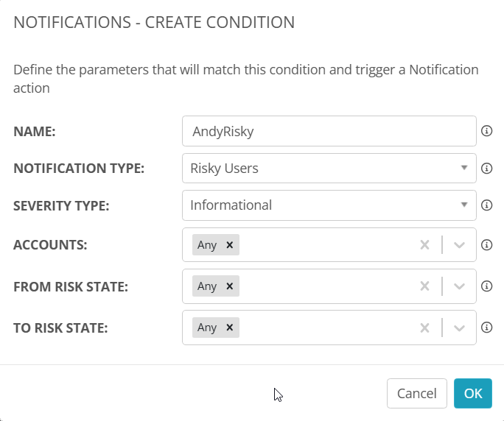The height and width of the screenshot is (421, 504).
Task: Confirm the condition with OK button
Action: [473, 393]
